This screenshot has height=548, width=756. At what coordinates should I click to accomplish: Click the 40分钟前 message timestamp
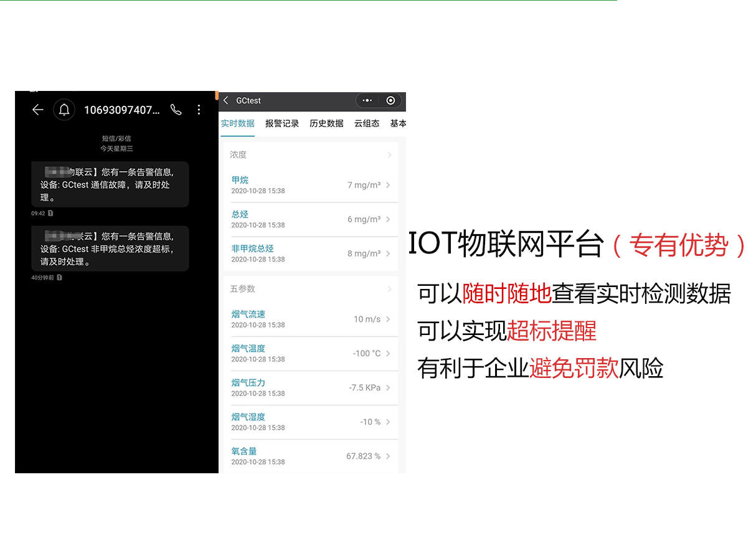(42, 278)
